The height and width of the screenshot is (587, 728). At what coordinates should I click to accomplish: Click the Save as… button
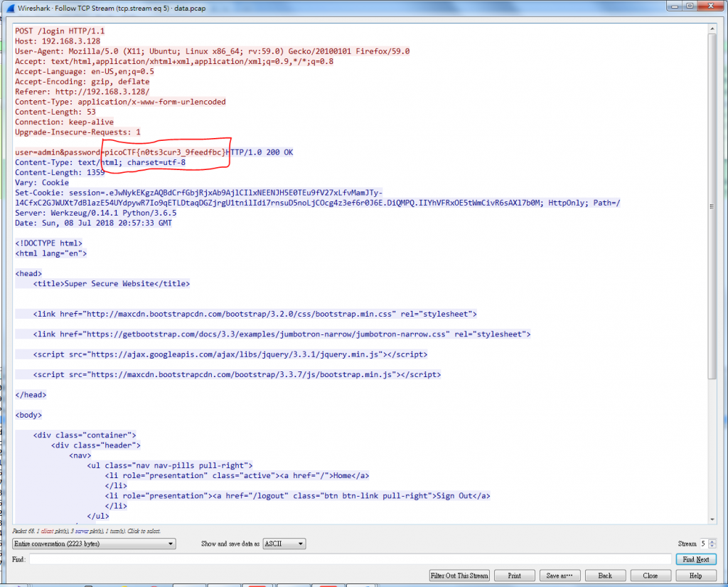click(560, 576)
